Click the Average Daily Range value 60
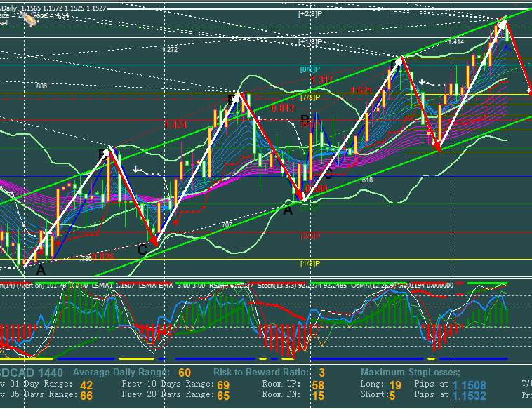 click(185, 373)
